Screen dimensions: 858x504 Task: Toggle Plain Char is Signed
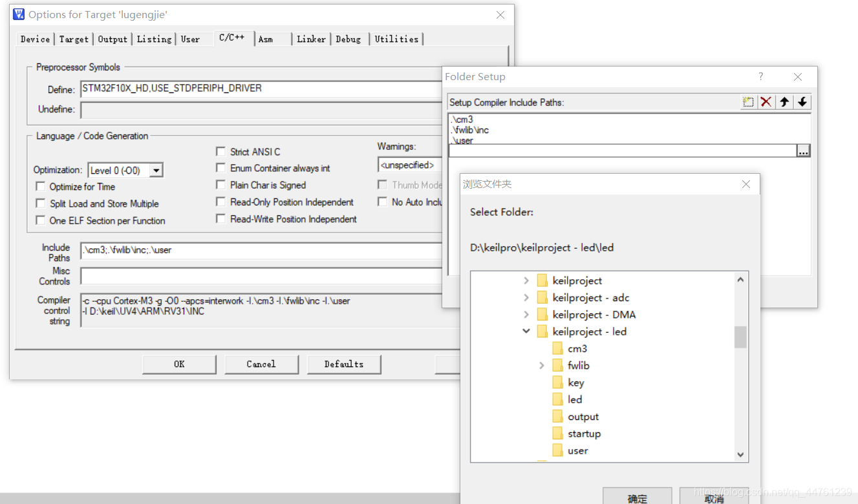point(220,185)
